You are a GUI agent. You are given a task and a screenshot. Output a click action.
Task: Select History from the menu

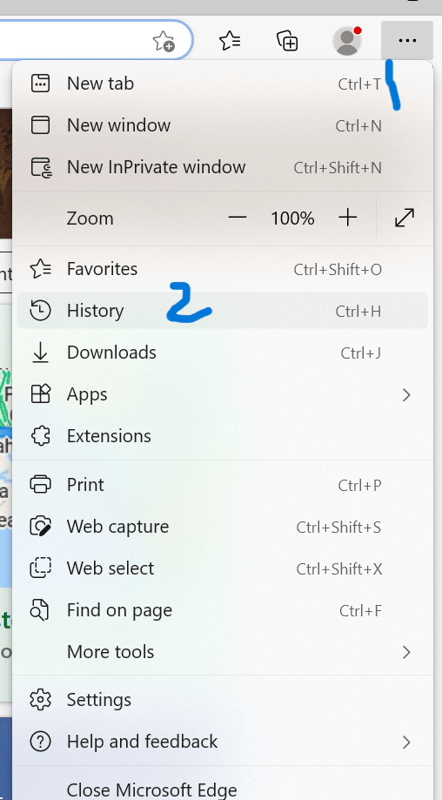click(x=222, y=311)
